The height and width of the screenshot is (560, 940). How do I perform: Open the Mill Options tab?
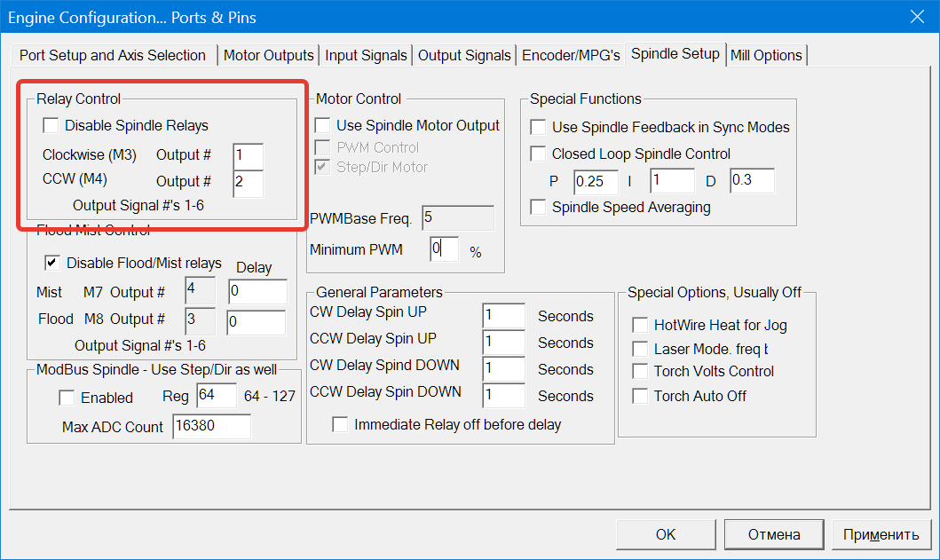click(x=766, y=55)
